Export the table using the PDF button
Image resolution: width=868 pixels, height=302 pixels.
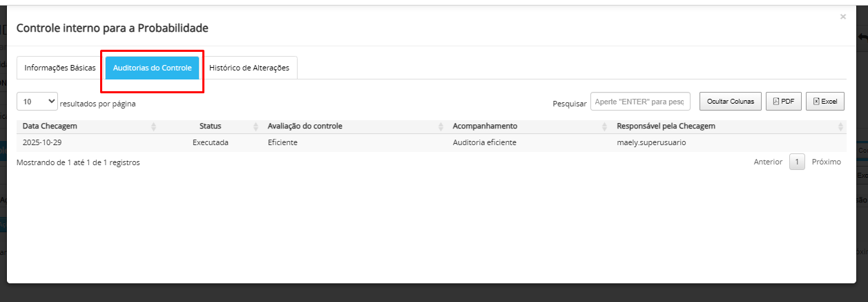(783, 102)
